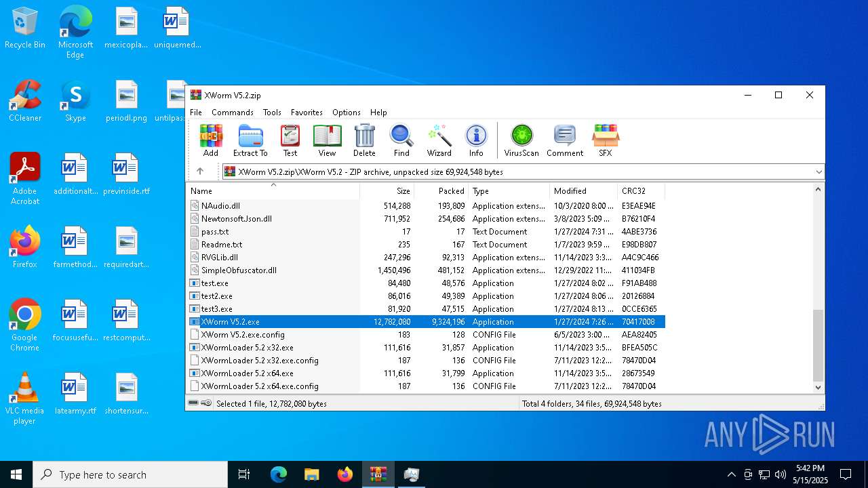Open Skype desktop shortcut
Image resolution: width=868 pixels, height=488 pixels.
(75, 102)
